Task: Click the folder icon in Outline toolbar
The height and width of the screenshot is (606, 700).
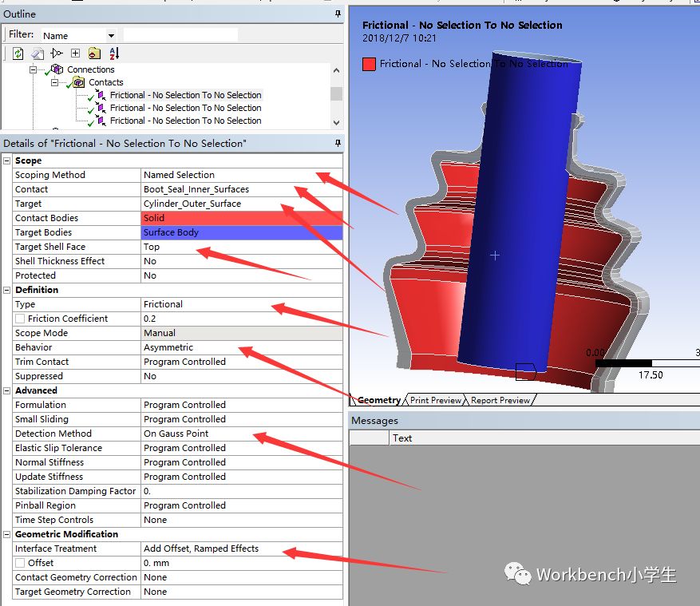Action: 94,53
